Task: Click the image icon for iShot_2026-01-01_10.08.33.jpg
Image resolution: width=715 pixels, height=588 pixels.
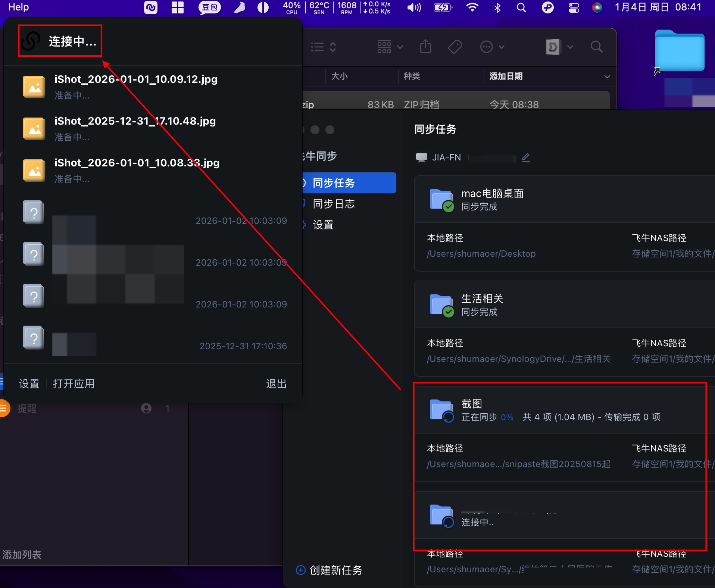Action: click(34, 170)
